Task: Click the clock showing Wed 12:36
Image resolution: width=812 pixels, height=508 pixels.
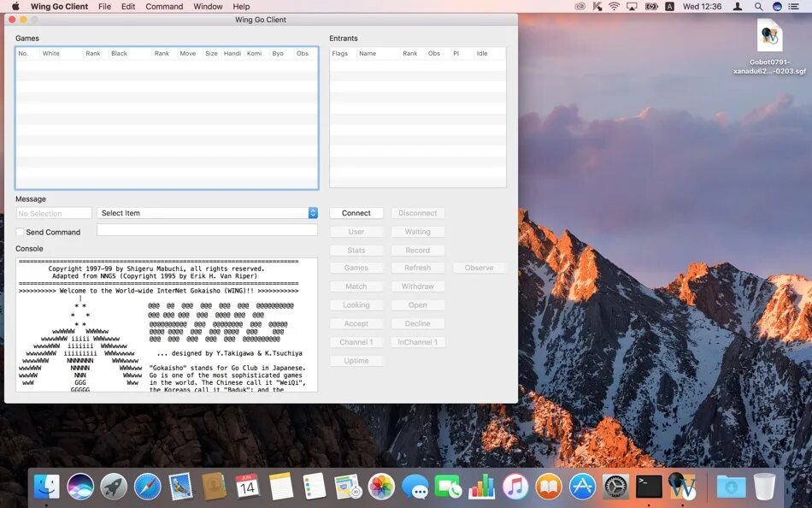Action: click(702, 7)
